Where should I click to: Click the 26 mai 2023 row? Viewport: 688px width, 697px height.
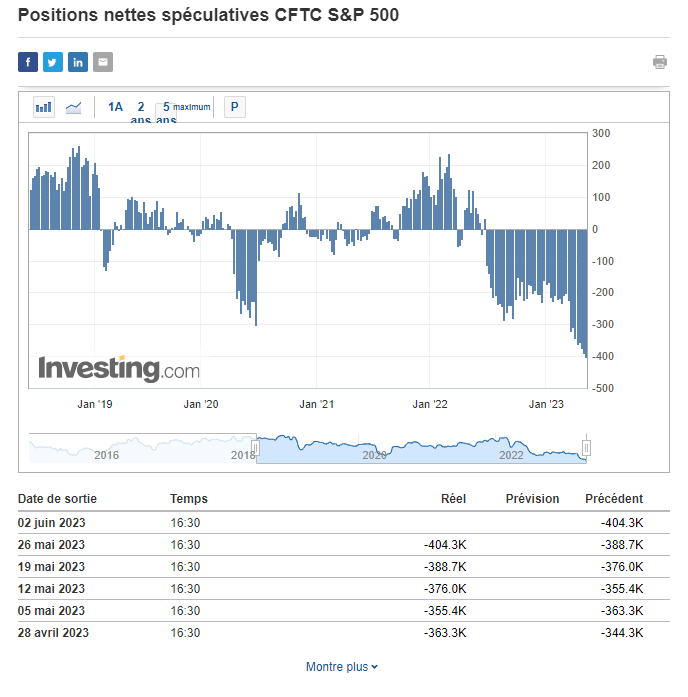point(51,545)
